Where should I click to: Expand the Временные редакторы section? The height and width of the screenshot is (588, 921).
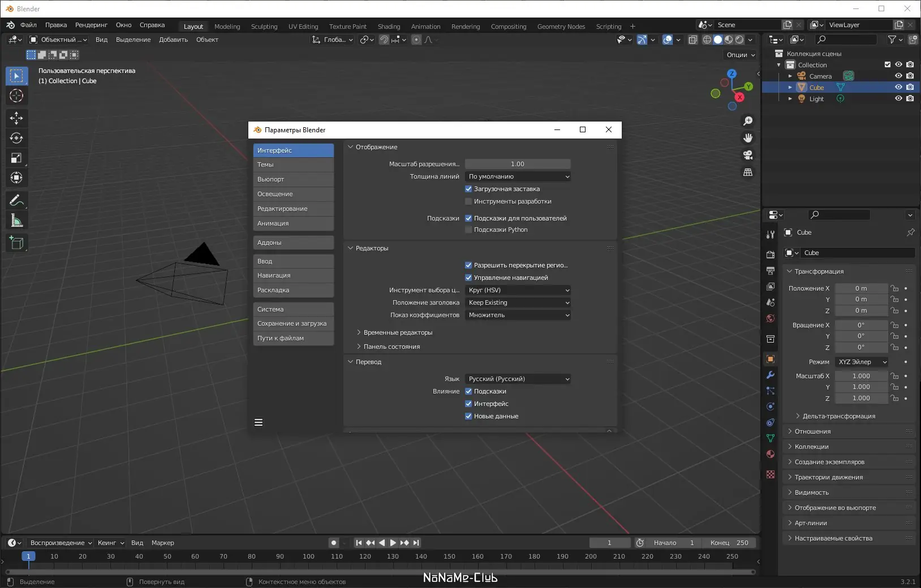[x=398, y=332]
